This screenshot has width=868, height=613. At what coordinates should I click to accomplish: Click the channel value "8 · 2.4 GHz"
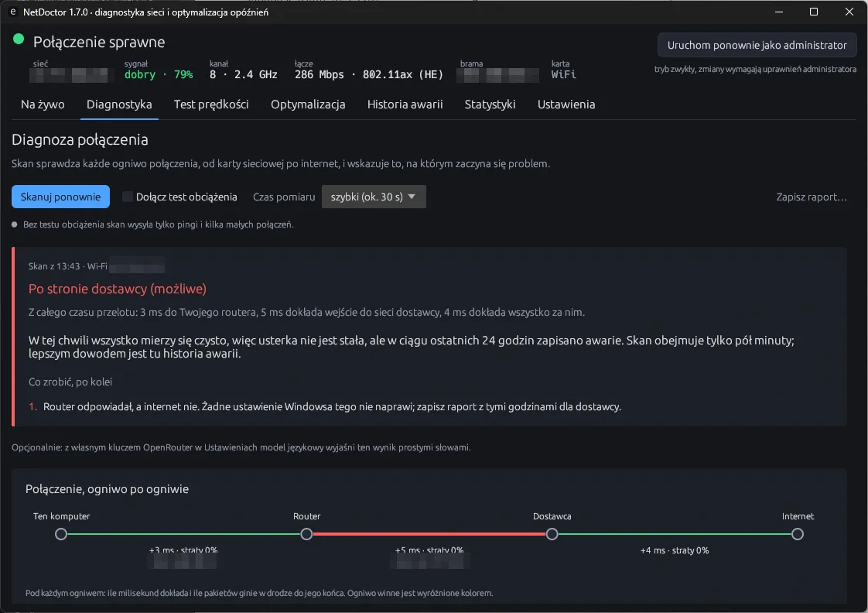[243, 74]
